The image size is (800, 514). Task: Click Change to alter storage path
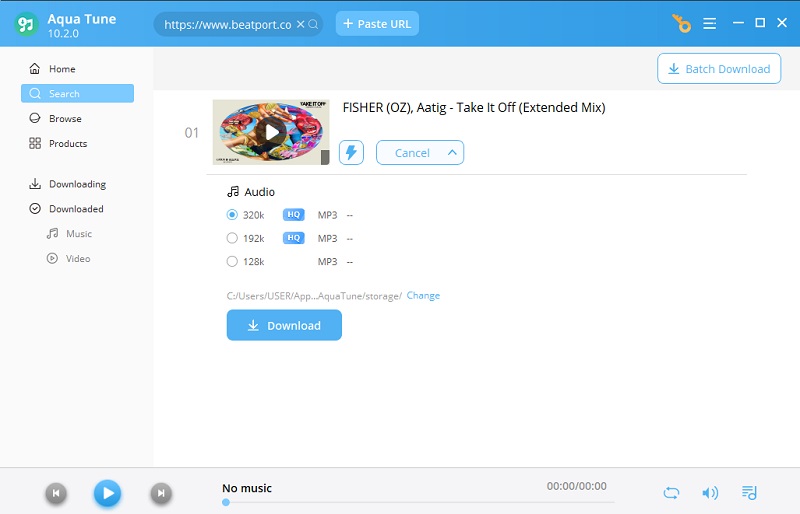coord(423,296)
